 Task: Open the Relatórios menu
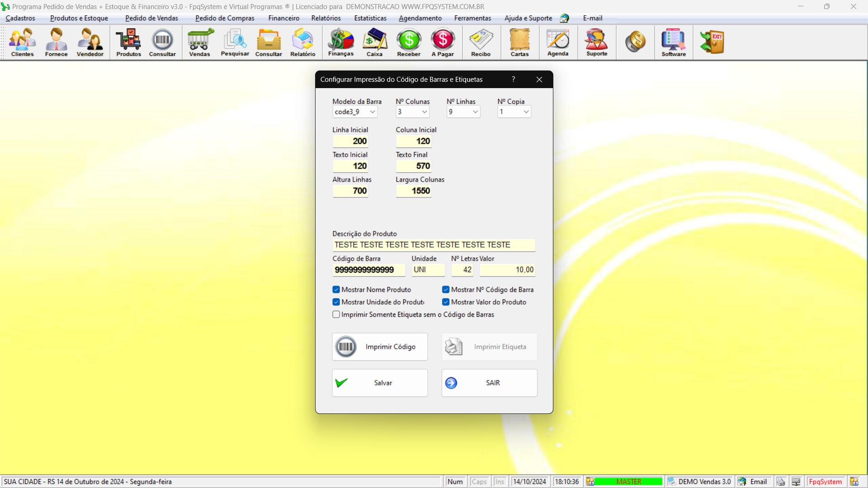click(326, 18)
